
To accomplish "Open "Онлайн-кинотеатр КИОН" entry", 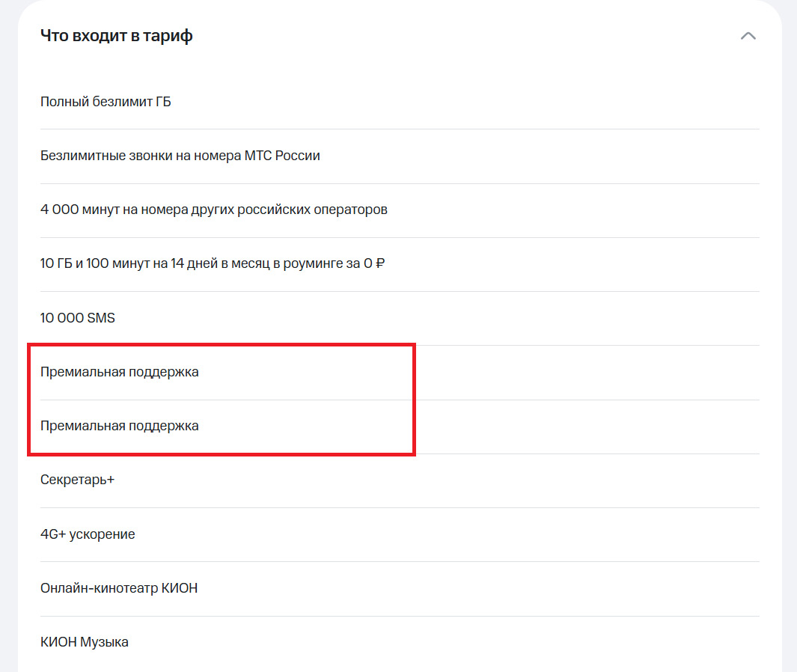I will tap(119, 588).
